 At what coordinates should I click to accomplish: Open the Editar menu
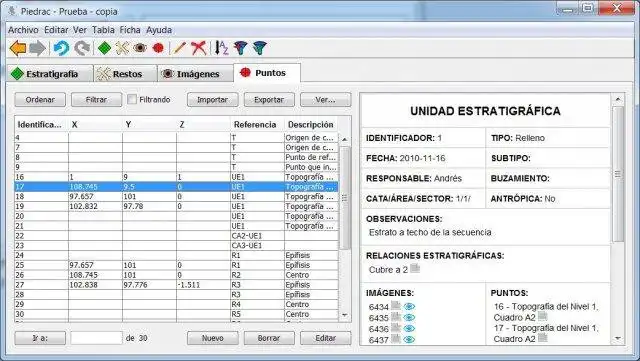[56, 30]
